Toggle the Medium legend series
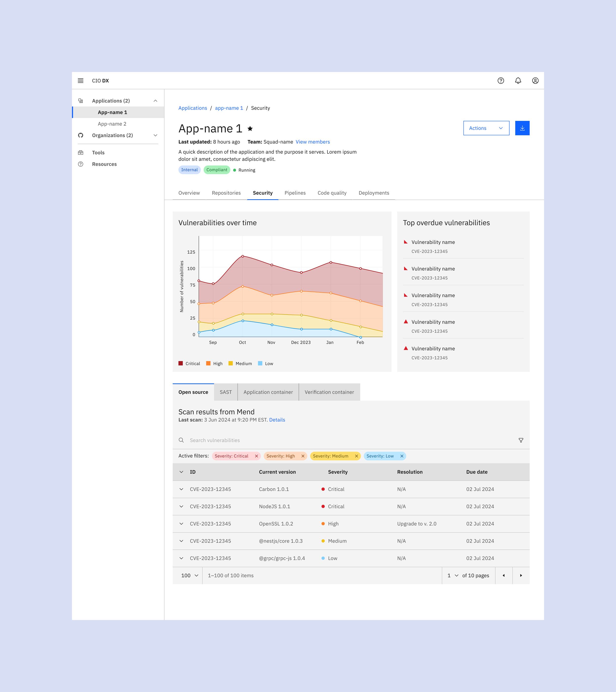 point(240,363)
